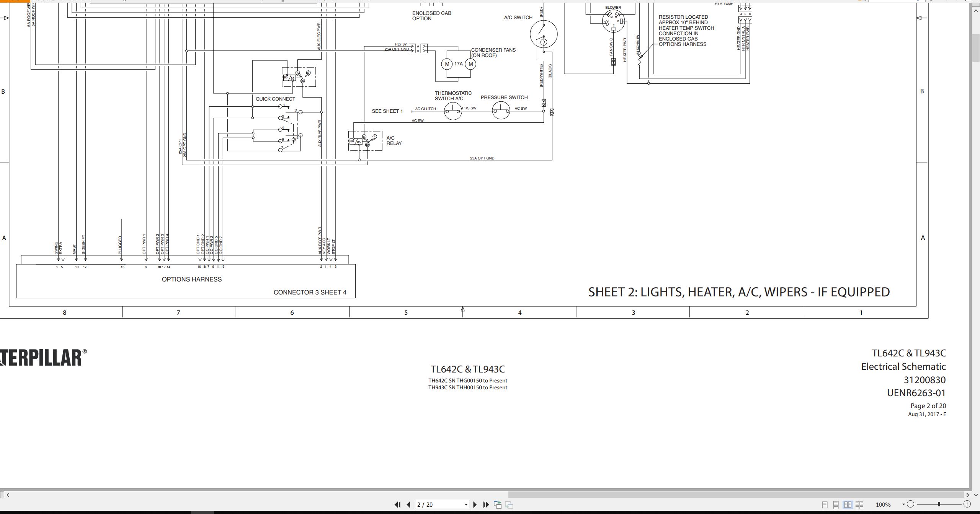The height and width of the screenshot is (514, 980).
Task: Click the 17A condenser fan label
Action: tap(459, 64)
